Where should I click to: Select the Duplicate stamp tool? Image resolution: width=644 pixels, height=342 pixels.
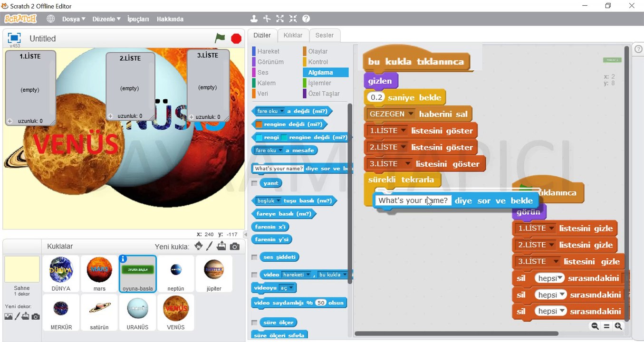pos(254,19)
